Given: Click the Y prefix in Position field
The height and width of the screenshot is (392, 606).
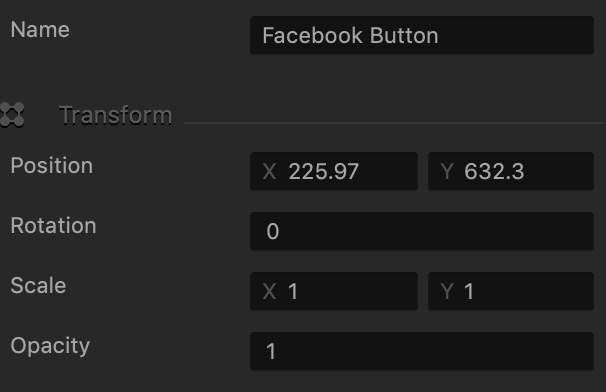Looking at the screenshot, I should click(x=447, y=171).
